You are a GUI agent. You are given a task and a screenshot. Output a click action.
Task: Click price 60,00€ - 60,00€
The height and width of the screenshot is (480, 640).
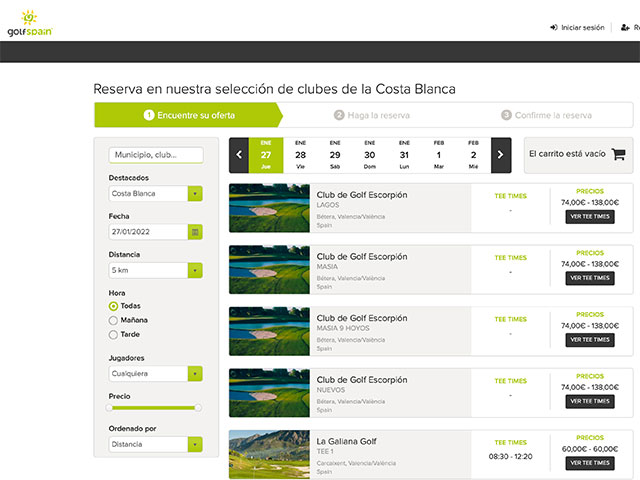[x=590, y=449]
